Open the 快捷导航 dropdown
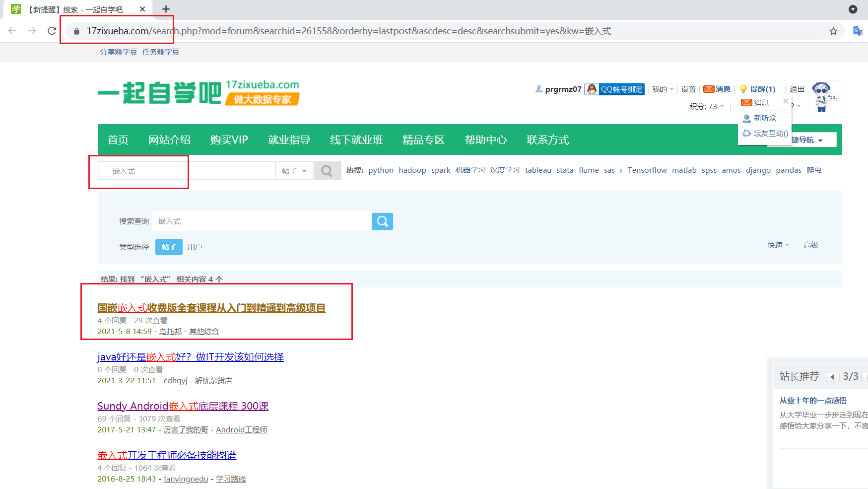This screenshot has height=489, width=868. click(806, 140)
